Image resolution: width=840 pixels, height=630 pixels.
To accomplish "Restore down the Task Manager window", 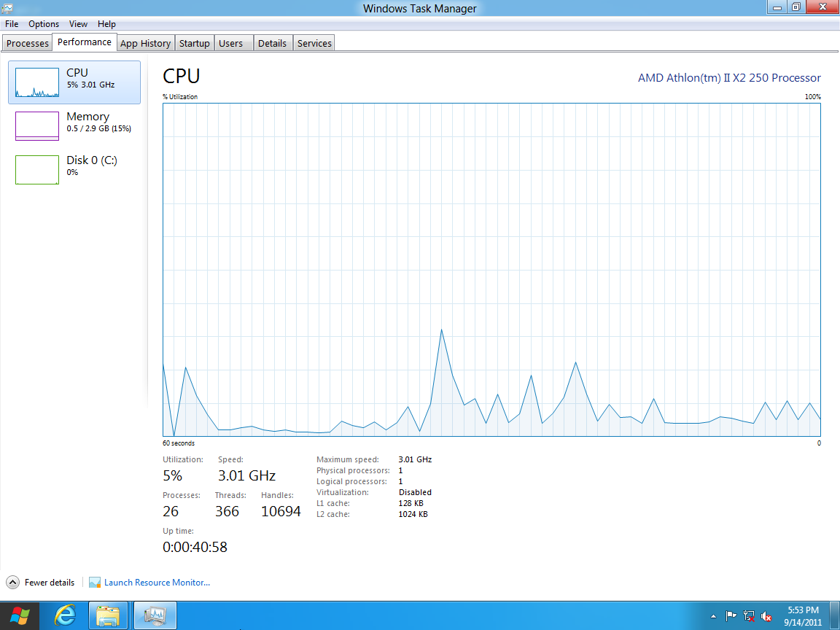I will click(x=796, y=7).
